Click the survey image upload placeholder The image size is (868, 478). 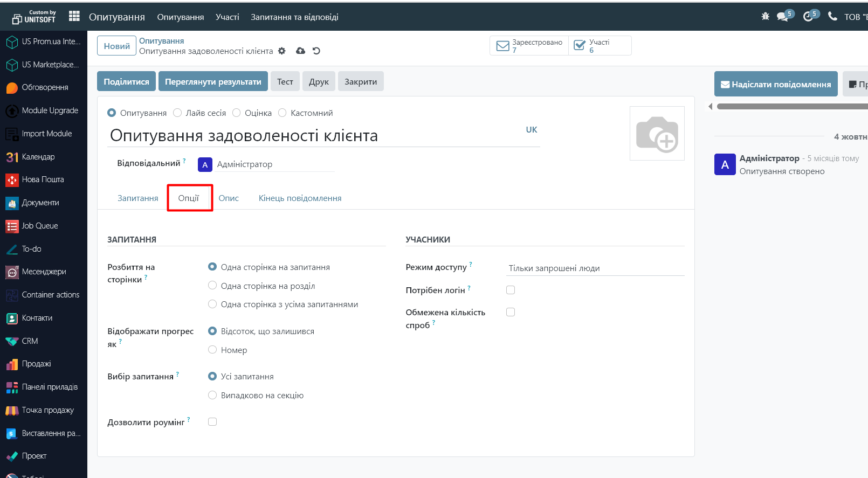(x=657, y=134)
